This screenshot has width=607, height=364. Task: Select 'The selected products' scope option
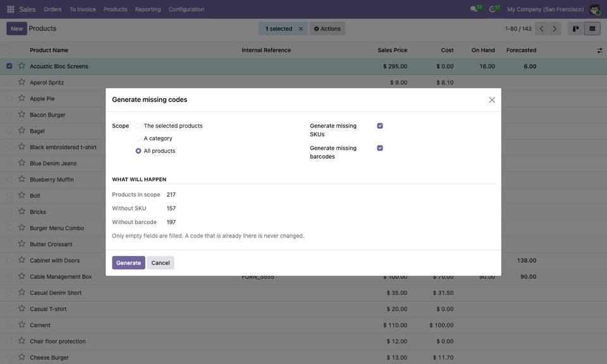pos(138,126)
